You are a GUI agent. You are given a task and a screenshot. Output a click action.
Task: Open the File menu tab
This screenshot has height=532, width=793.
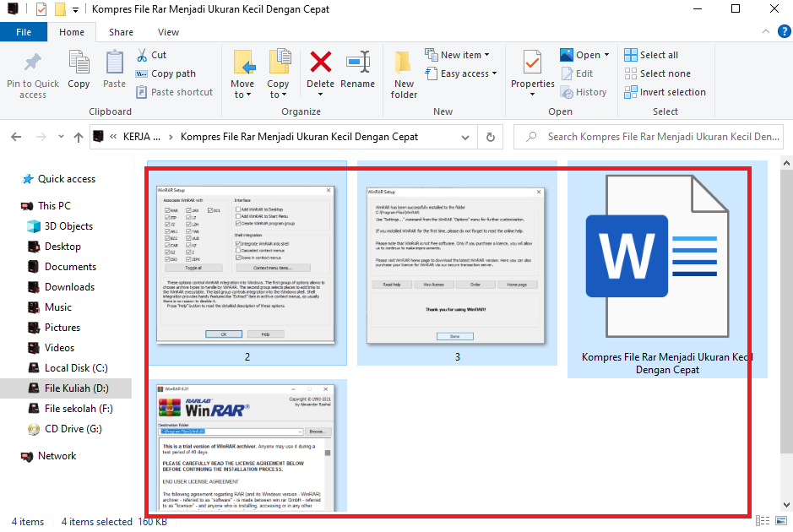point(24,32)
